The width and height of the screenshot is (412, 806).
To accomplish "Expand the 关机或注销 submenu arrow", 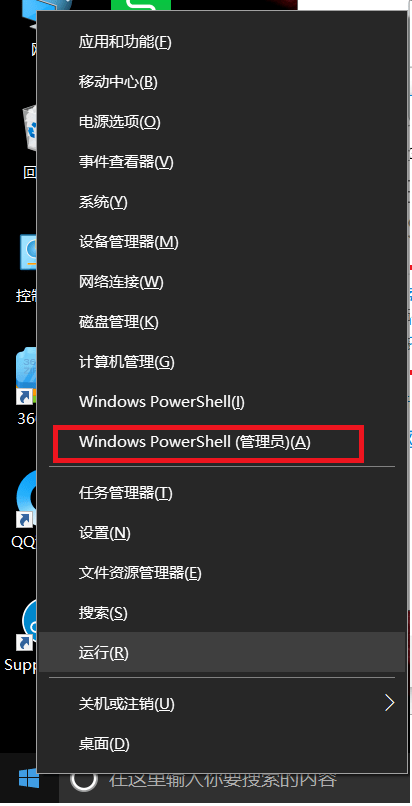I will pyautogui.click(x=389, y=703).
